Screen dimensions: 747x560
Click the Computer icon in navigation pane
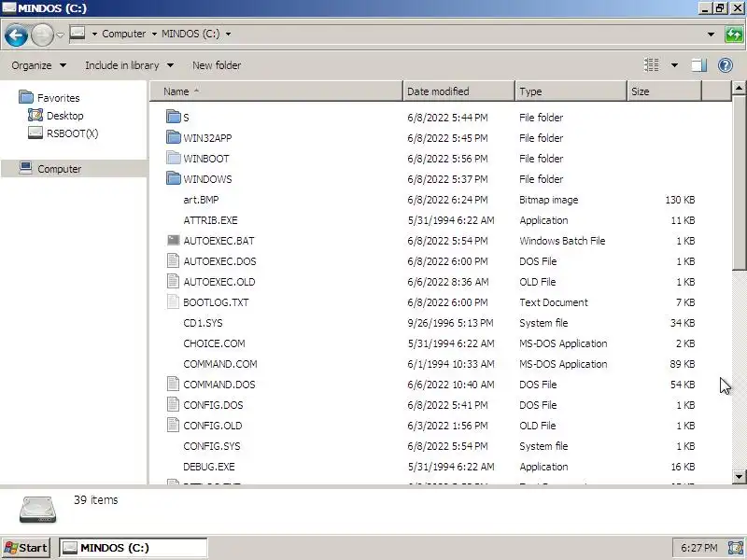(x=26, y=168)
